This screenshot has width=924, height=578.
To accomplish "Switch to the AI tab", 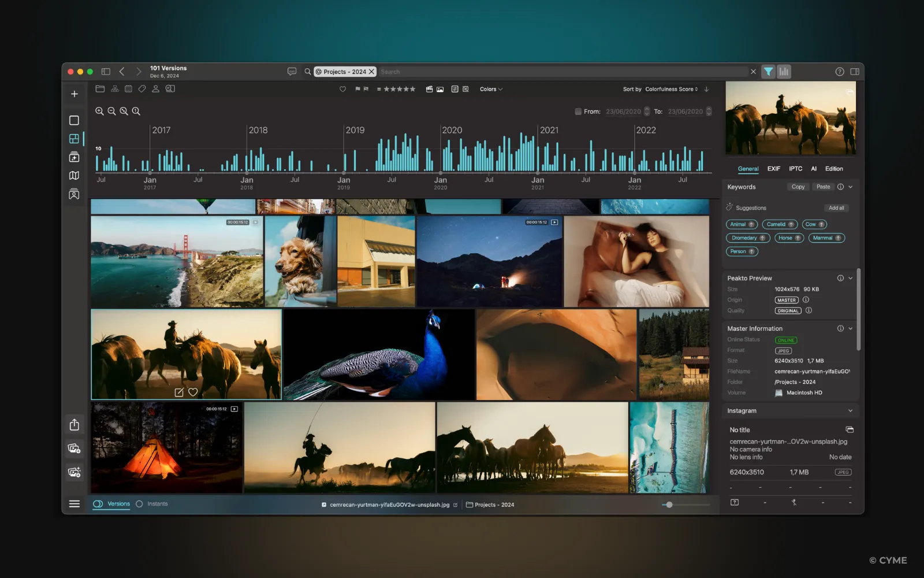I will (813, 169).
